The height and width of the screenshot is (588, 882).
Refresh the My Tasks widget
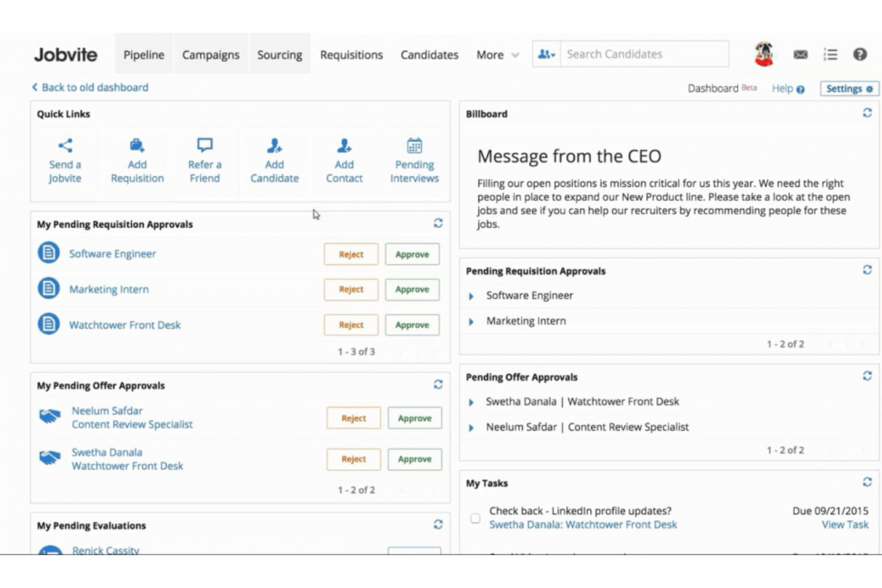pyautogui.click(x=867, y=482)
